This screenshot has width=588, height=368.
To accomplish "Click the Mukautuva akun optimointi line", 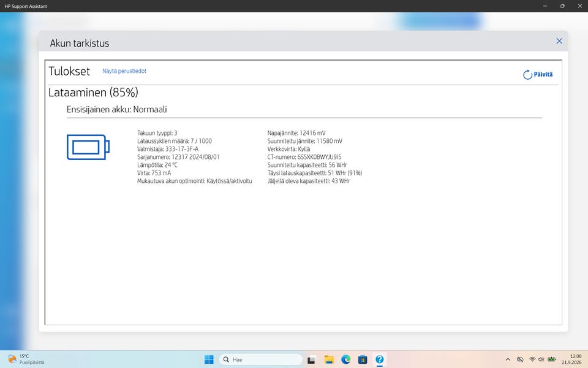I will tap(195, 181).
